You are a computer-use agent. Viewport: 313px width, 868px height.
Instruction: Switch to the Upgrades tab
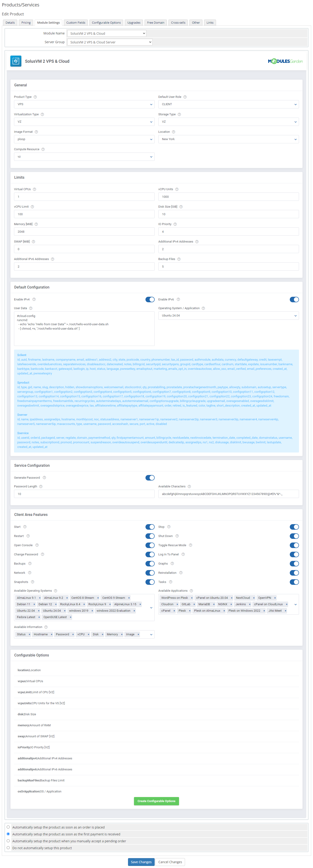(134, 23)
